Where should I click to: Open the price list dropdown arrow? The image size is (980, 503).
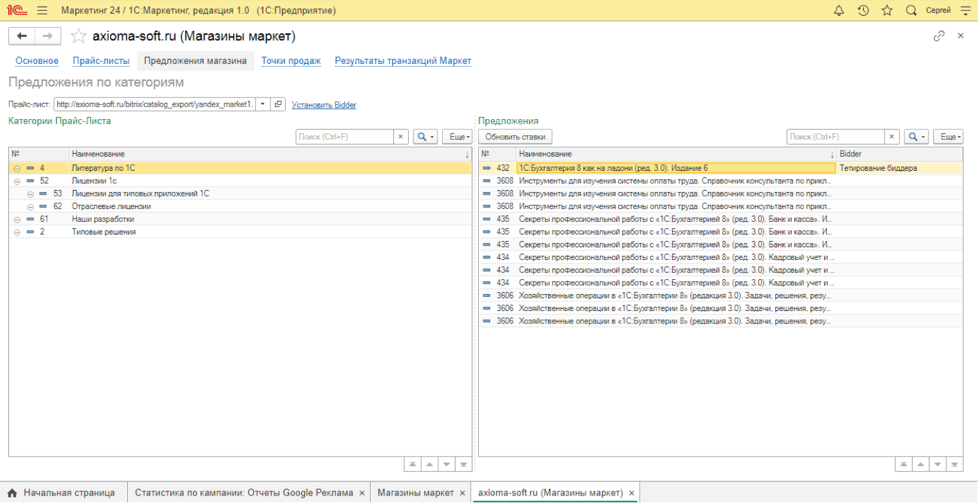263,105
